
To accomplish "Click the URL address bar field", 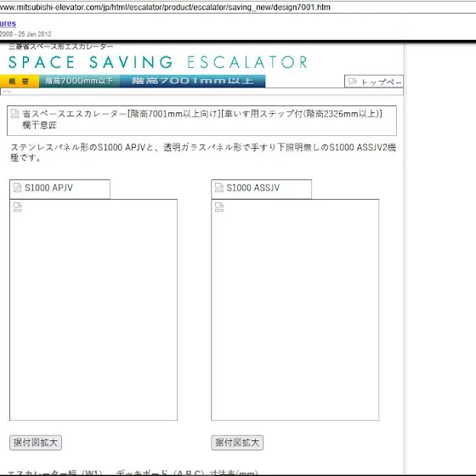I will click(x=238, y=7).
